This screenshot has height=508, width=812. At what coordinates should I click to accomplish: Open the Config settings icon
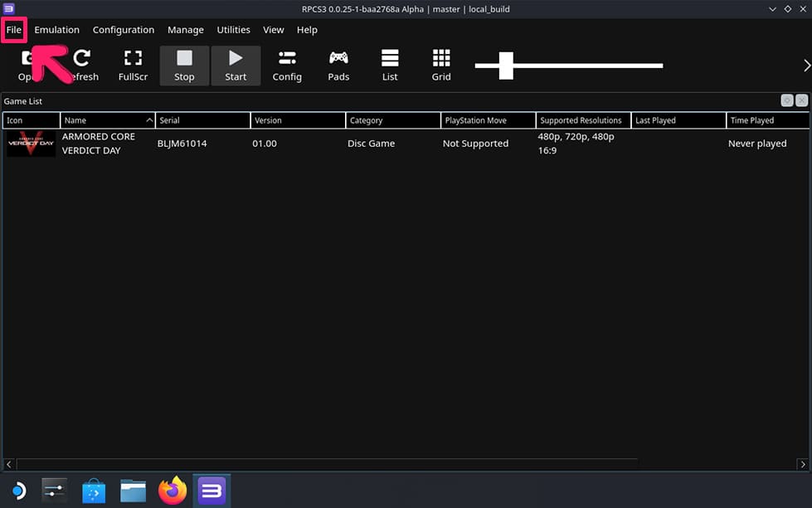click(287, 66)
